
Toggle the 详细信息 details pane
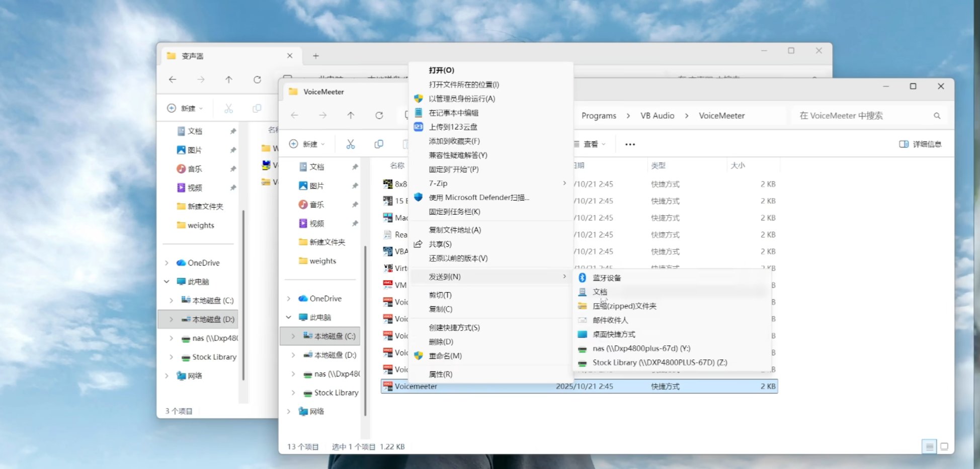coord(920,144)
